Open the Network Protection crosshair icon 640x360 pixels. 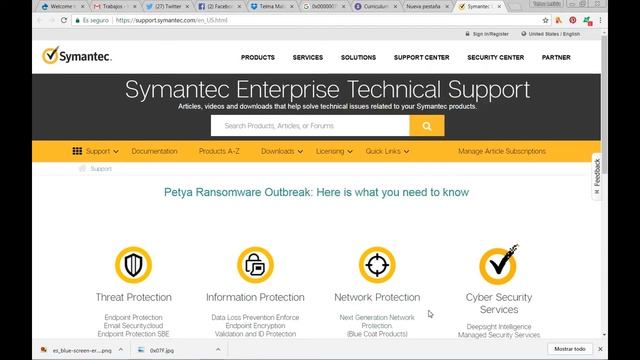[x=377, y=265]
